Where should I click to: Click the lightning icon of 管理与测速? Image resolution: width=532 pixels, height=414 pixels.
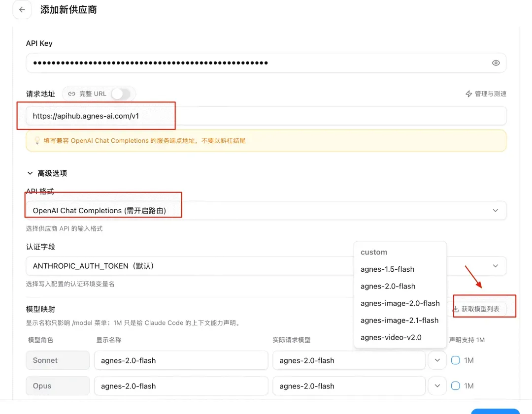pyautogui.click(x=468, y=94)
